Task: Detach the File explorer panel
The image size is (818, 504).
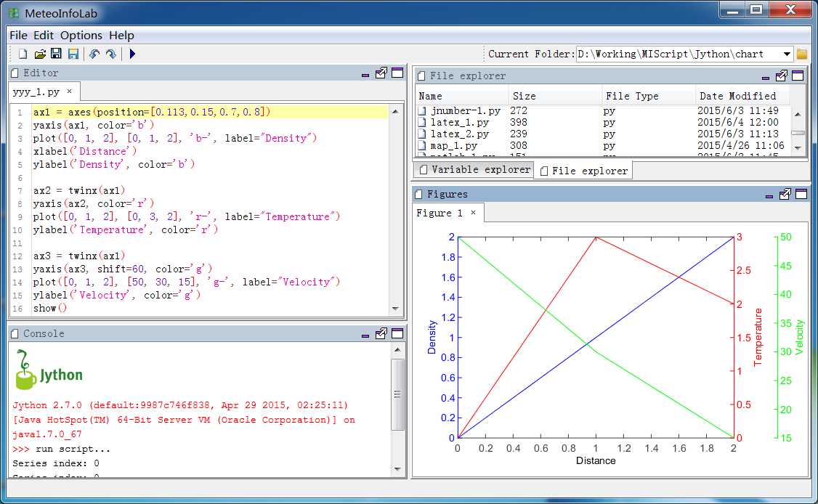Action: [x=782, y=76]
